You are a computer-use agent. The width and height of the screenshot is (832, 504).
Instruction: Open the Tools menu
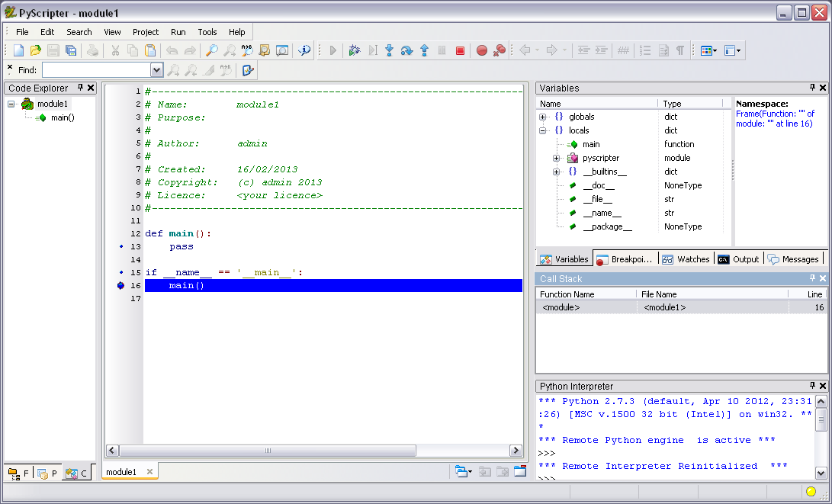click(207, 32)
